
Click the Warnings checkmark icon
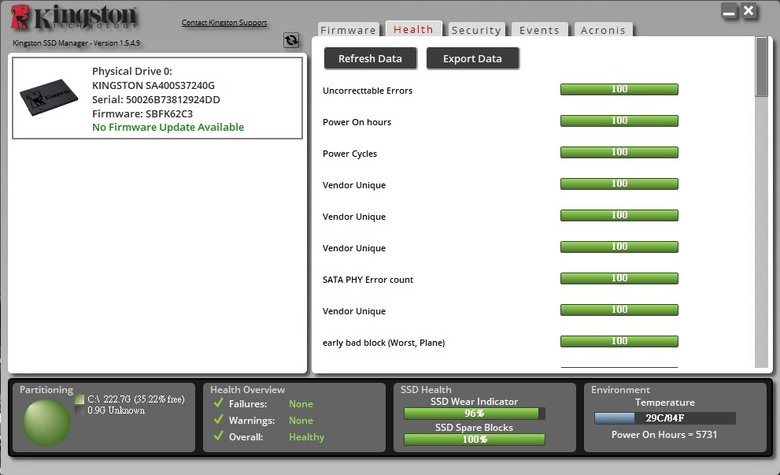click(218, 419)
